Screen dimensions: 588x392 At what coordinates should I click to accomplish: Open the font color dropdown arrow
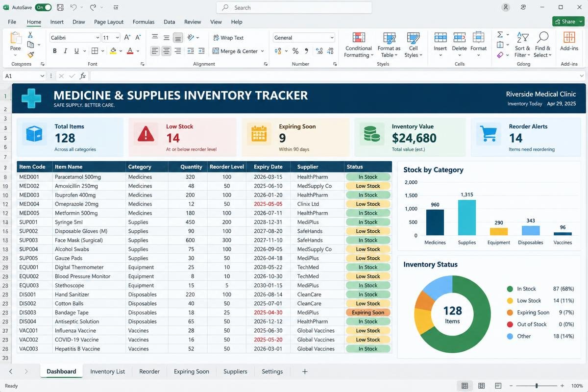click(138, 51)
